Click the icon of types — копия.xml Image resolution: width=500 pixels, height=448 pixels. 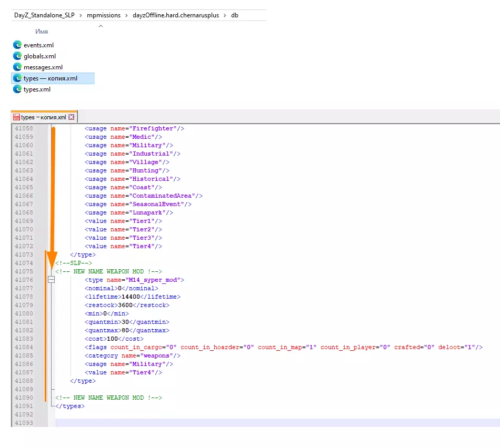point(17,78)
